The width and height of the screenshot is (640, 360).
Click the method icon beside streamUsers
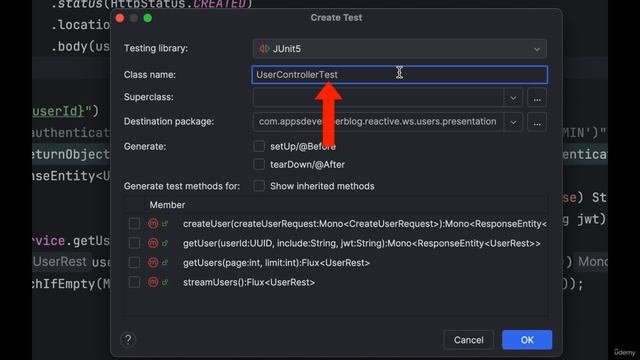(153, 282)
